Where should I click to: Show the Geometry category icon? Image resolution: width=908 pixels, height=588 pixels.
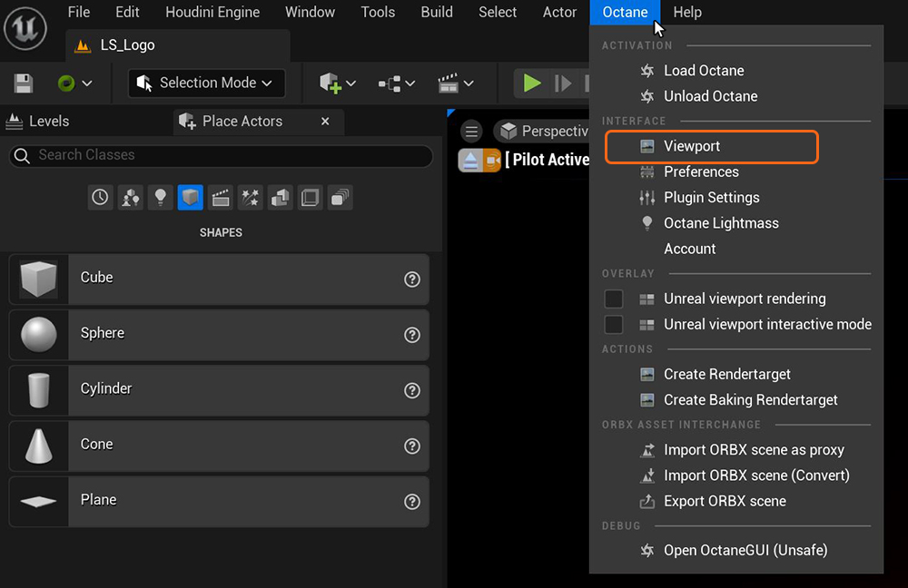pyautogui.click(x=281, y=198)
